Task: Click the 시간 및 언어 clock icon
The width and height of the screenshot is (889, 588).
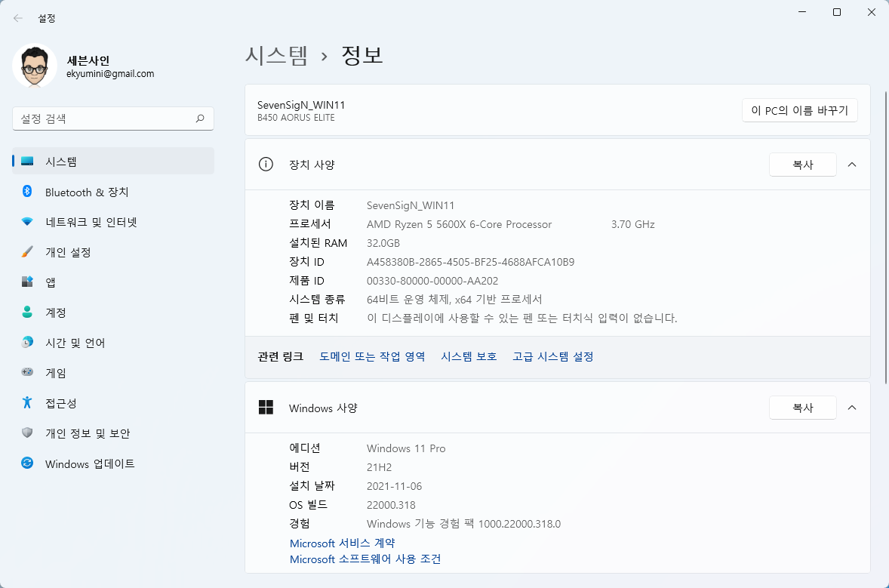Action: click(x=27, y=342)
